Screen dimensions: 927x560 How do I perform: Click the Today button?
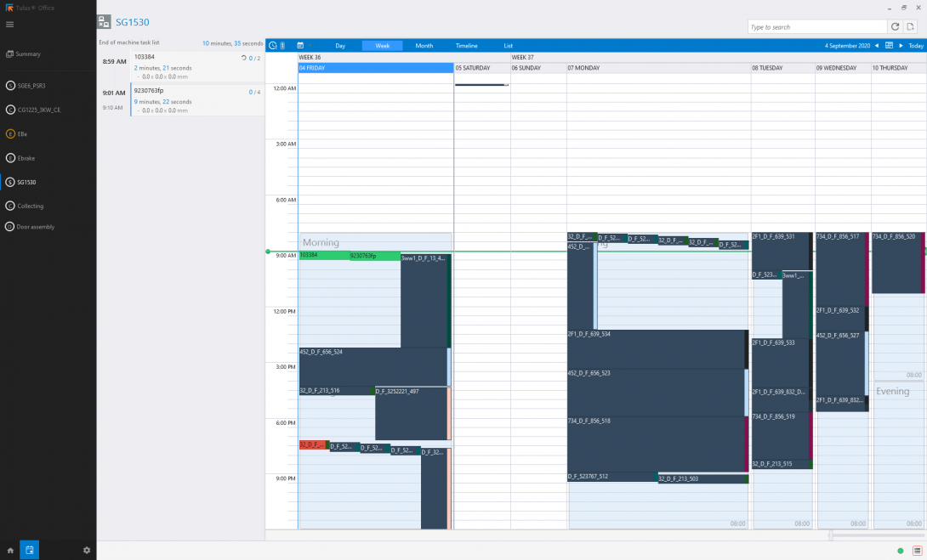pos(915,46)
